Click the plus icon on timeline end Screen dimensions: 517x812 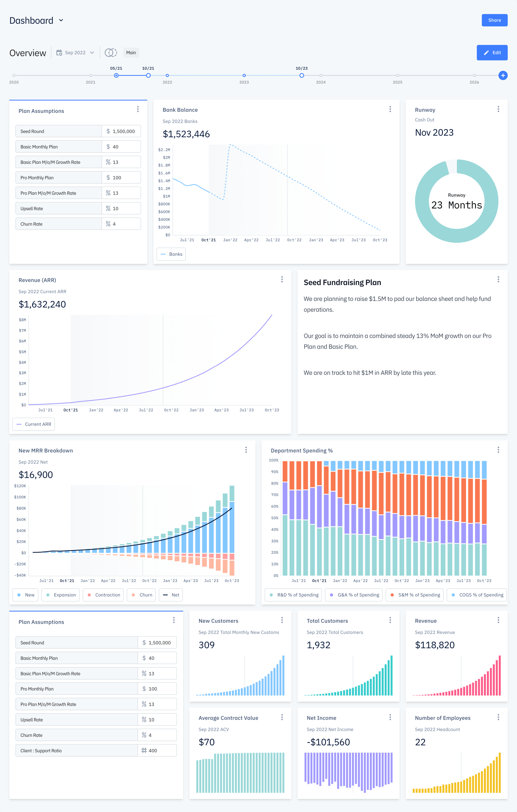[x=503, y=75]
